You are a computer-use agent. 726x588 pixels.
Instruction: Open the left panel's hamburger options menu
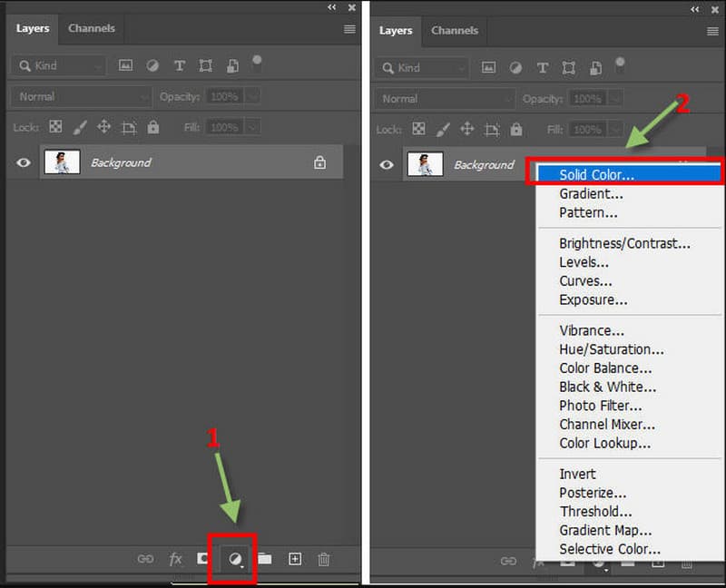pyautogui.click(x=349, y=29)
